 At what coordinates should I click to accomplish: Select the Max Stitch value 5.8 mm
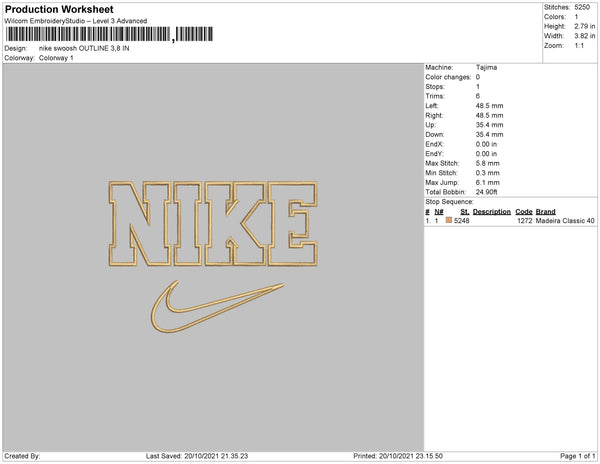[x=488, y=163]
